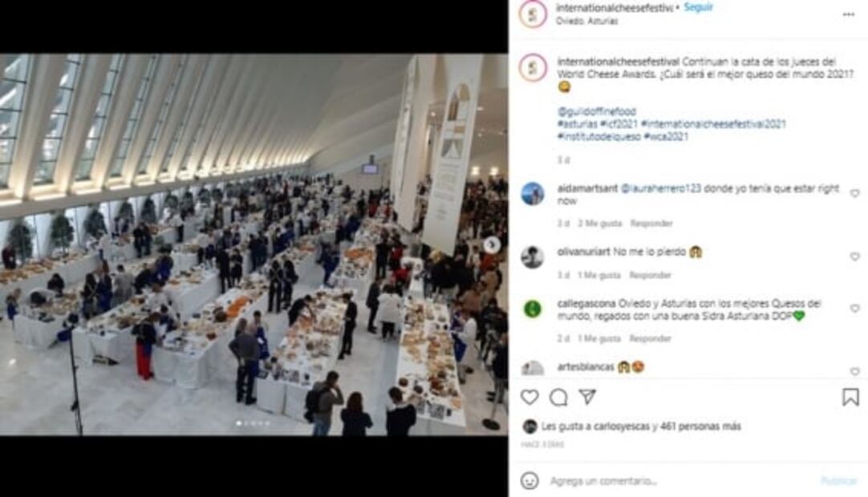The image size is (868, 497).
Task: Like olivanuriart's comment
Action: (x=854, y=257)
